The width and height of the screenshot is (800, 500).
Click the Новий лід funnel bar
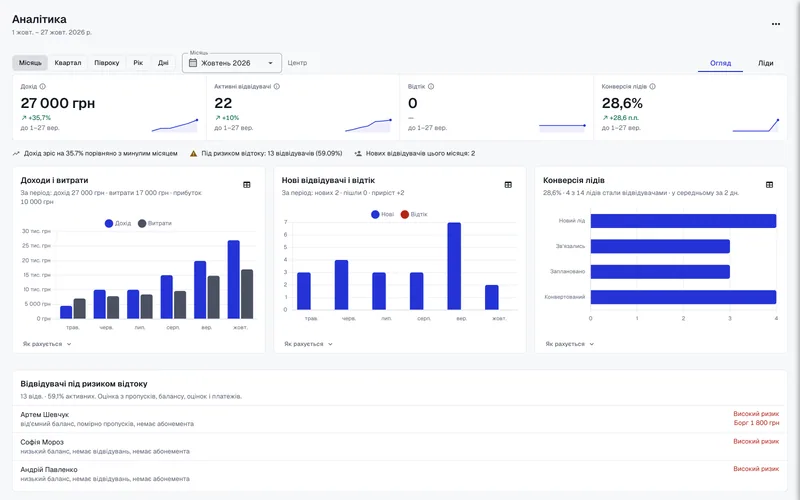click(683, 221)
